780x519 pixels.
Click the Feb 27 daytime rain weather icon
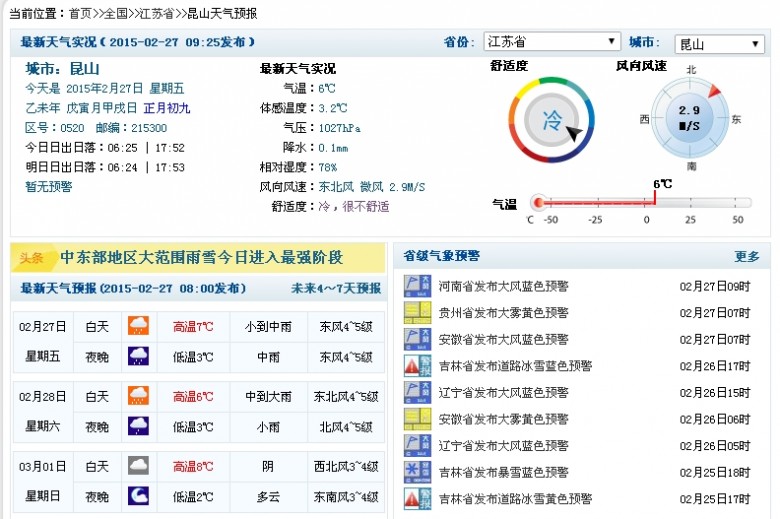[x=138, y=326]
